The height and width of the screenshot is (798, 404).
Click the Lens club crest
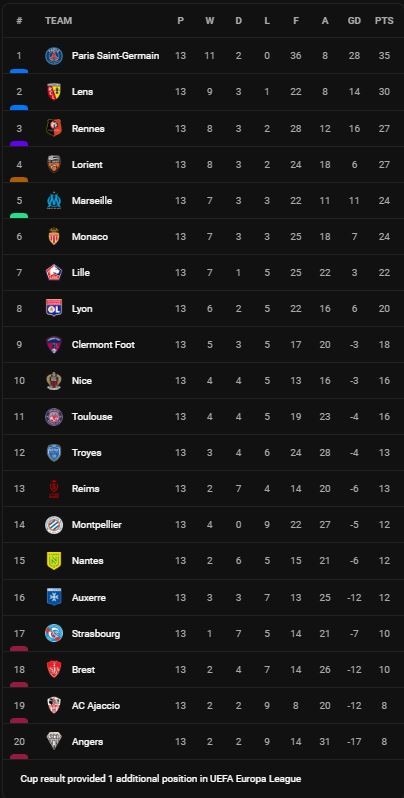pos(54,92)
